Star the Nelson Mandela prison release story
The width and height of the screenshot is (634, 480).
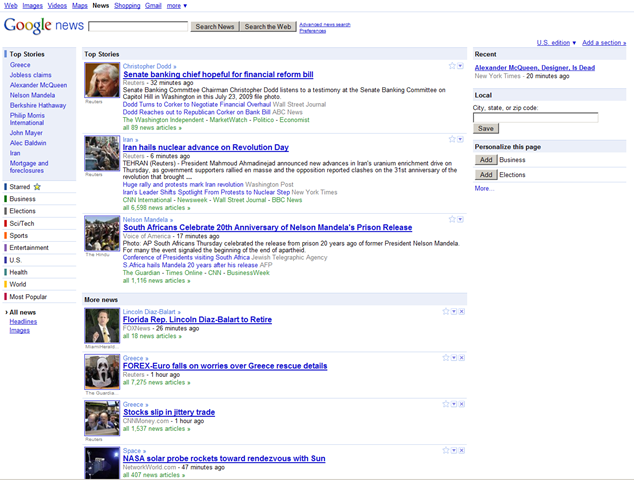452,219
